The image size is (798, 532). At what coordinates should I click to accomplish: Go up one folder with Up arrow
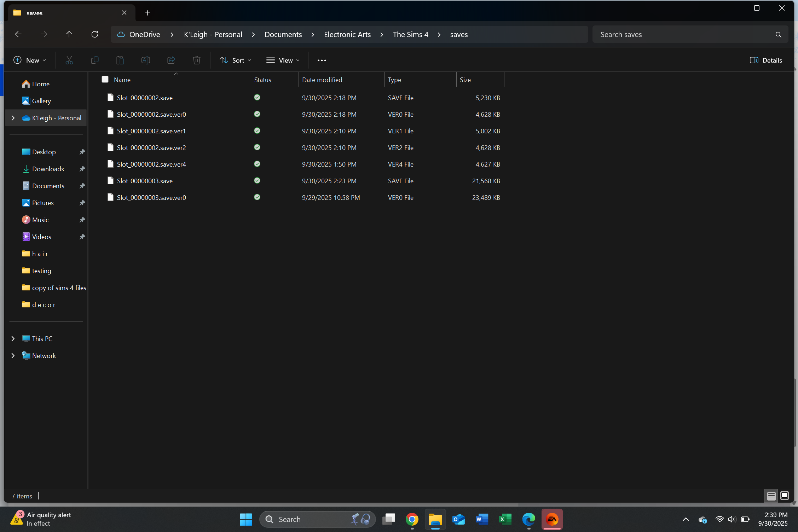pyautogui.click(x=69, y=34)
